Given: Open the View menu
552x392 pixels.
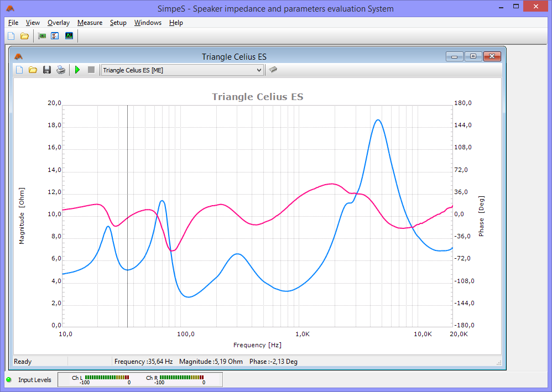Looking at the screenshot, I should pos(33,23).
